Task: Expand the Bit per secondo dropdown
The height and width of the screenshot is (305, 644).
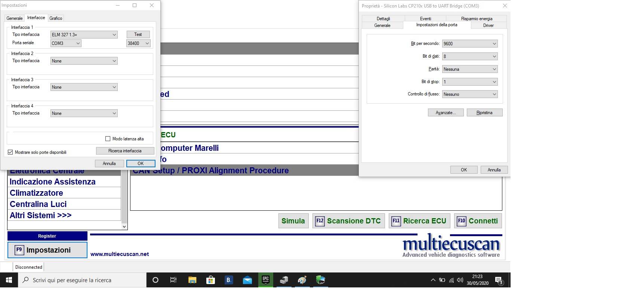Action: 470,43
